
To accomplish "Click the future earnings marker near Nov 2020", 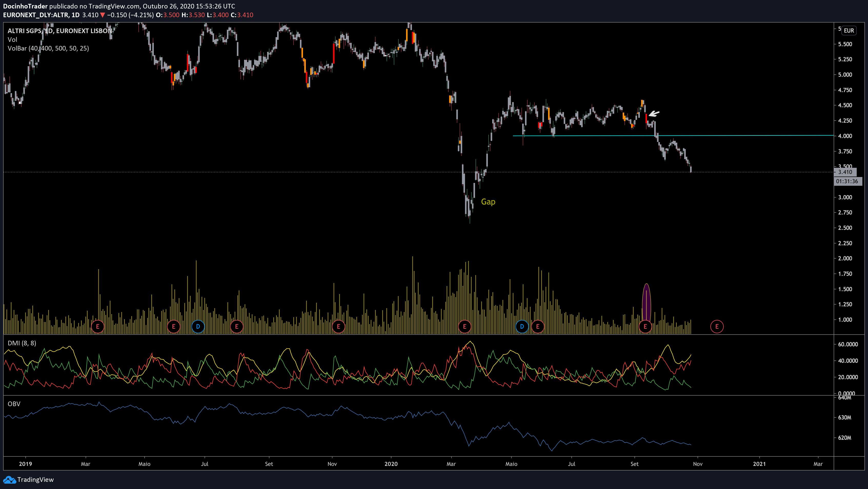I will [x=717, y=326].
